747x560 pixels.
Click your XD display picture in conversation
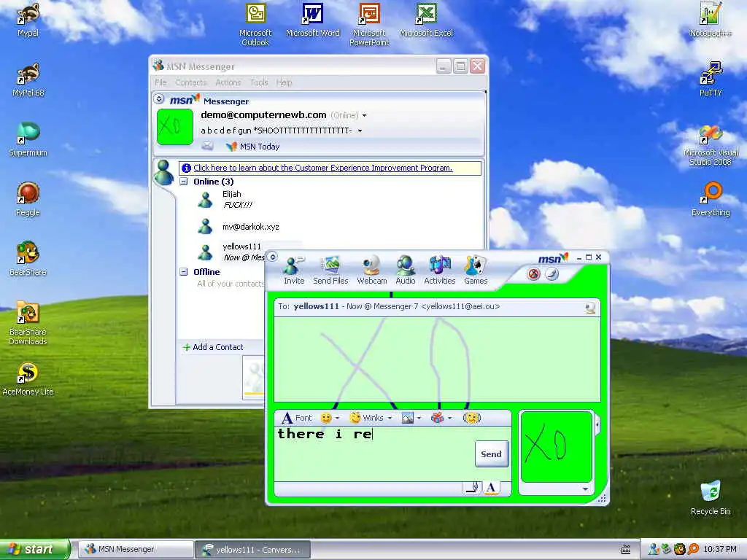click(556, 447)
